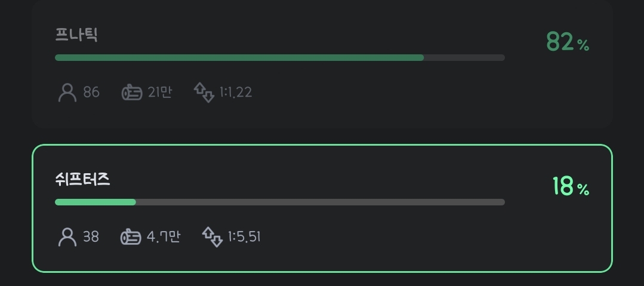Click the 18% percentage label
Viewport: 644px width, 286px height.
(x=571, y=186)
